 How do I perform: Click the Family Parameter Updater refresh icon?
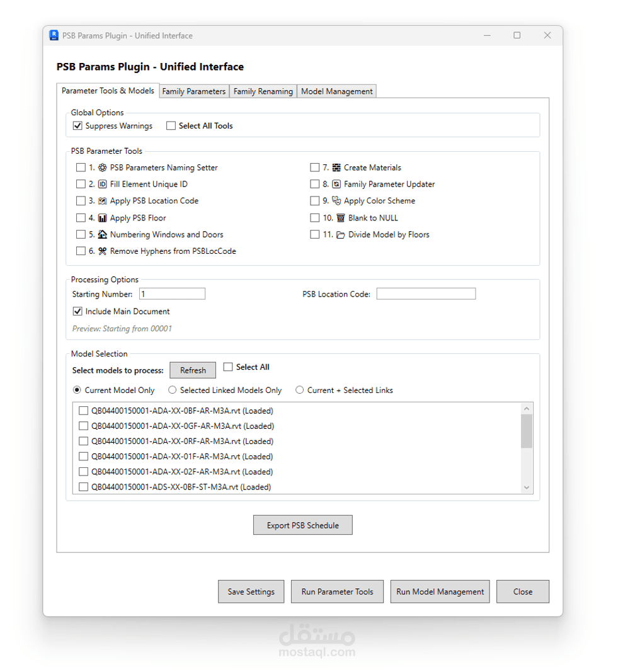point(336,185)
